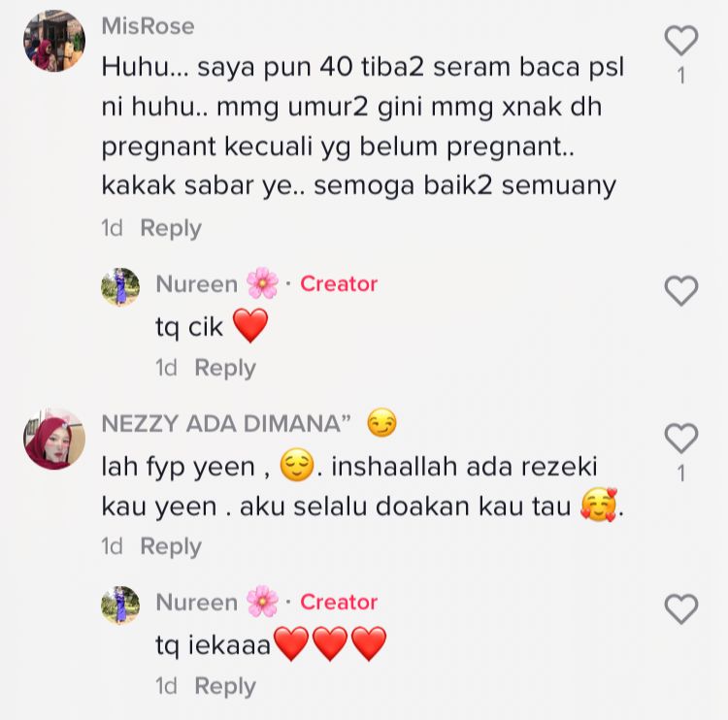This screenshot has height=720, width=728.
Task: Reply to MisRose's comment
Action: 171,228
